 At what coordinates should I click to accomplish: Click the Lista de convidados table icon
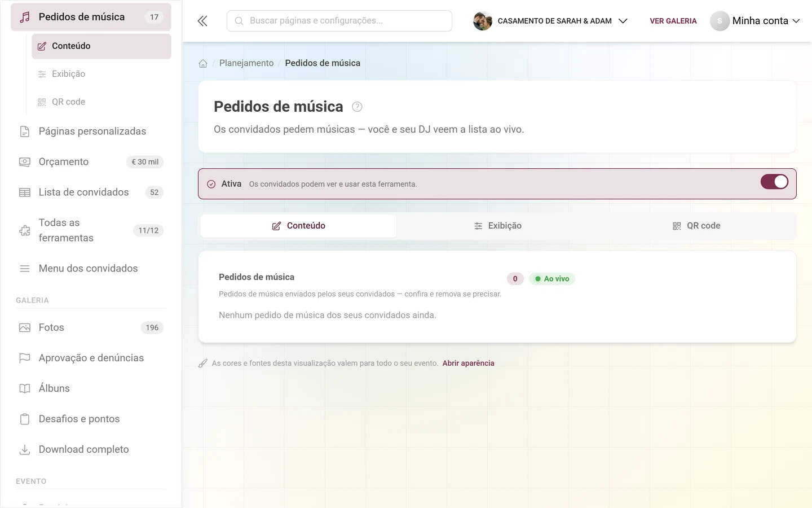(x=25, y=192)
